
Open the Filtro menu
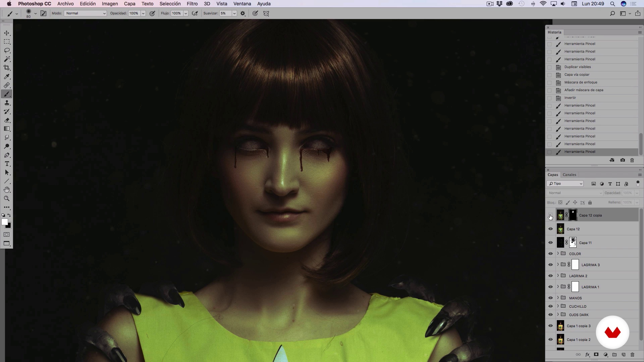tap(192, 4)
